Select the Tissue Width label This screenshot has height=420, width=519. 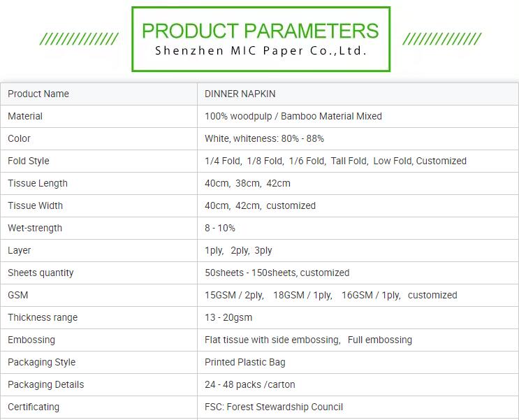(35, 205)
